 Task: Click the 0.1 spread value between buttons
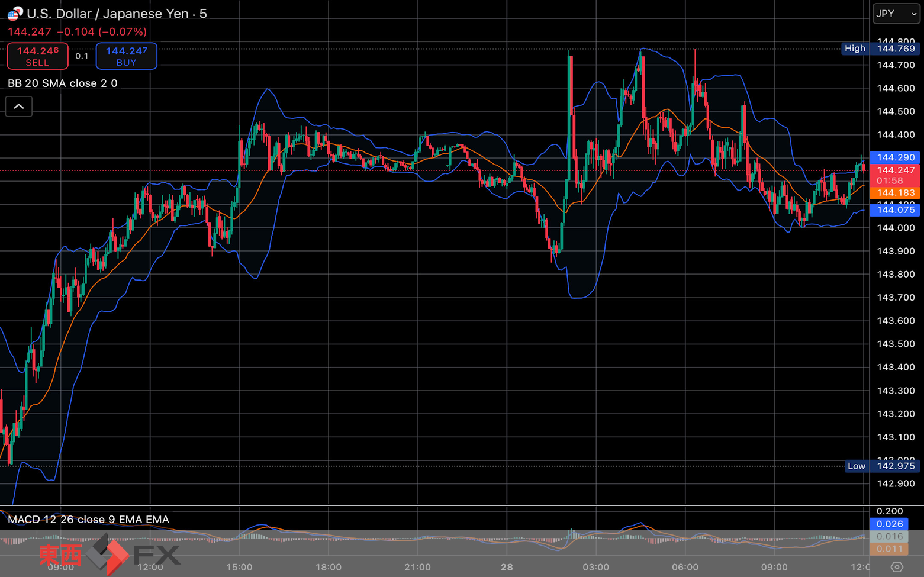point(82,56)
